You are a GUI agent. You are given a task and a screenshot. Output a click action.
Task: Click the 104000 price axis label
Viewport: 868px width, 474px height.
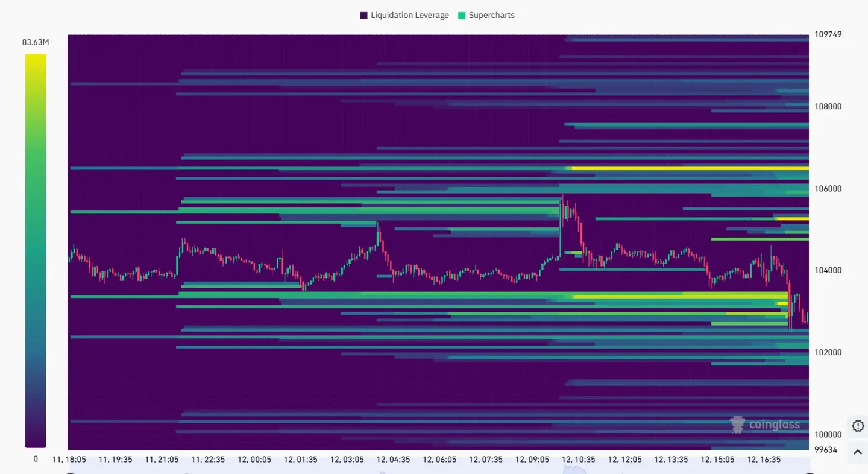point(828,271)
